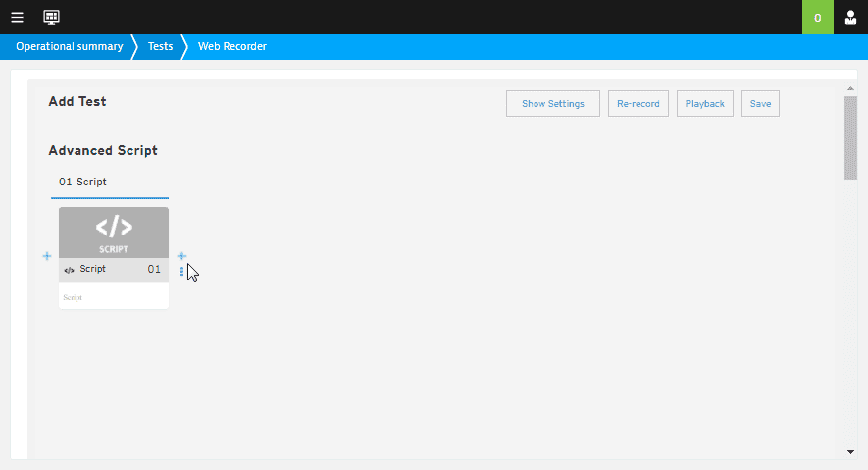Add a step after the Script card

[x=181, y=256]
